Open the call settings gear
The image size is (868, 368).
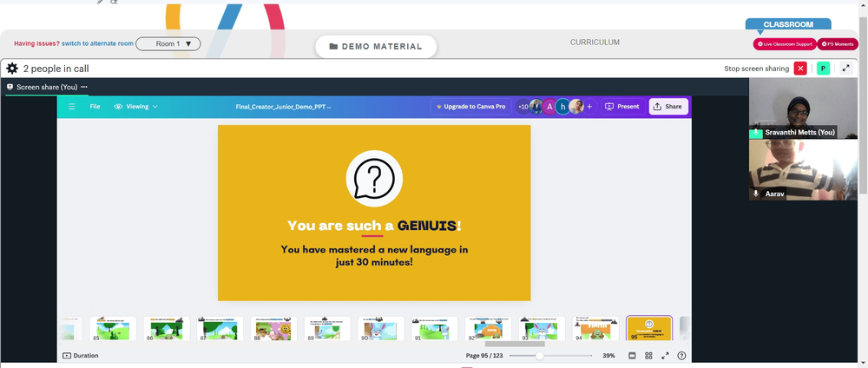pos(12,69)
